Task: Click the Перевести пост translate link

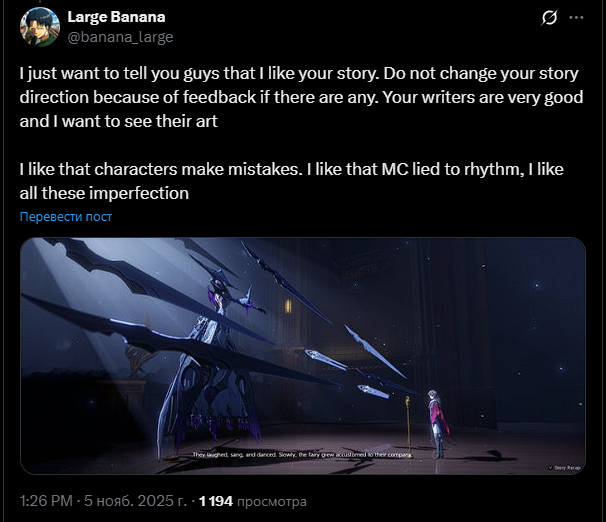Action: pos(66,217)
